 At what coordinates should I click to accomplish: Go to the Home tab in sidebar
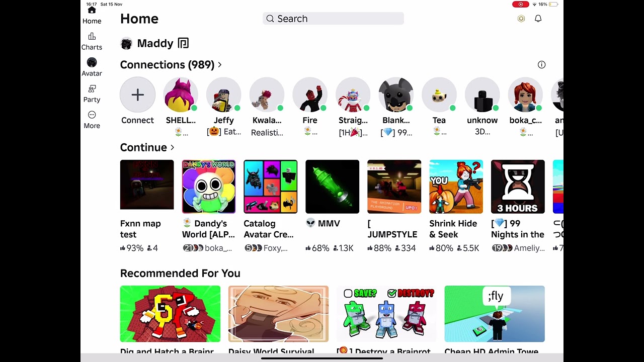pos(92,15)
